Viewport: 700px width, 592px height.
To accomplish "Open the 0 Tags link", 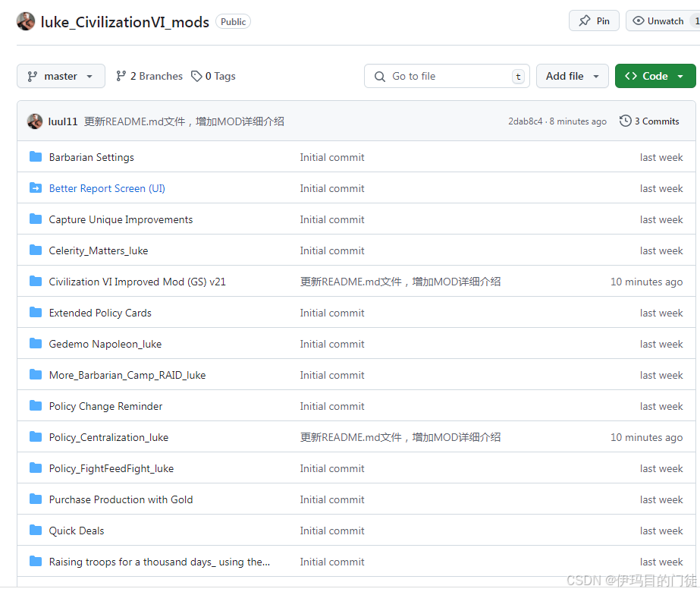I will 213,77.
